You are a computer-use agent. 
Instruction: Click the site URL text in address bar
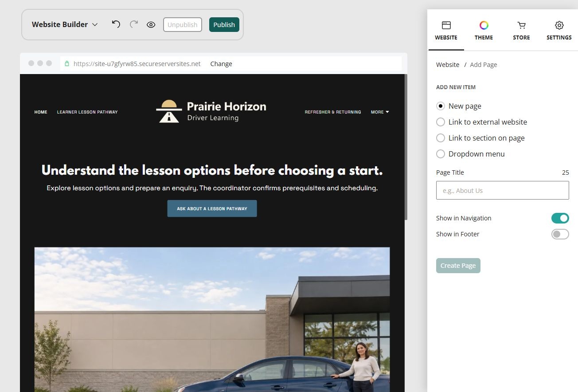click(x=137, y=64)
